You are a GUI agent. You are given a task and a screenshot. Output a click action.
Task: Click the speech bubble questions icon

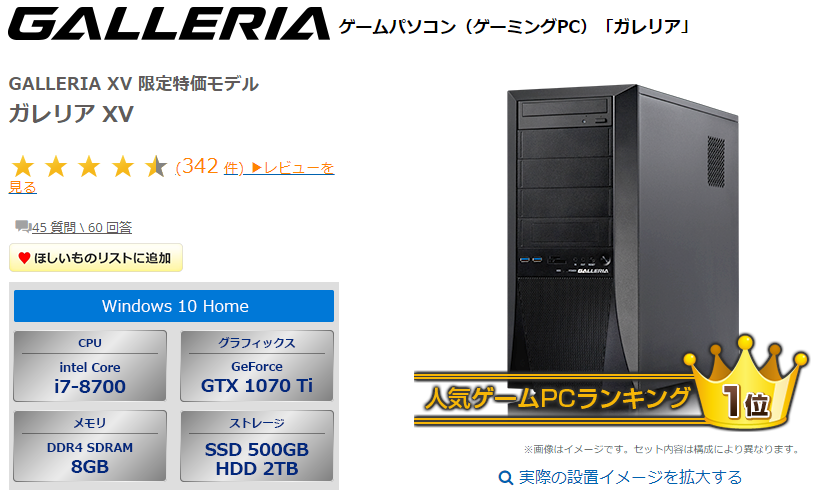coord(23,226)
